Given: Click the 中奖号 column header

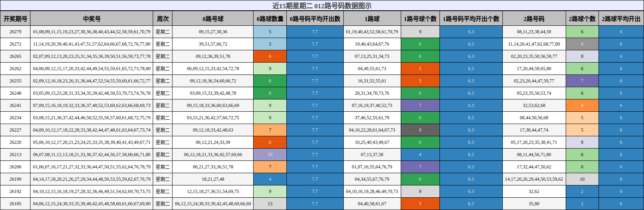Looking at the screenshot, I should pos(92,19).
